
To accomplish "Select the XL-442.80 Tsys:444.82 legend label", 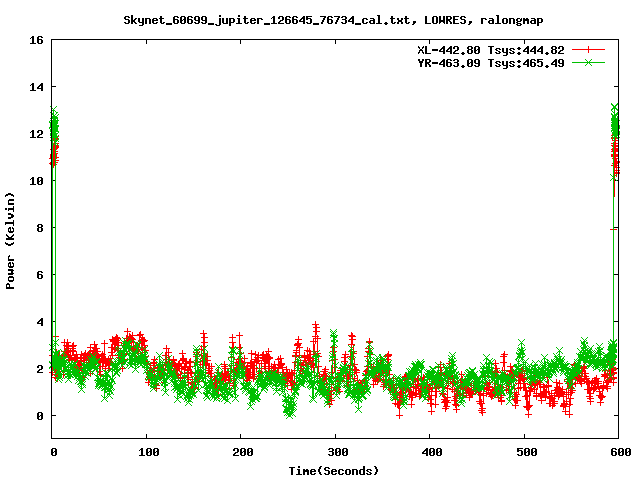I will (491, 50).
